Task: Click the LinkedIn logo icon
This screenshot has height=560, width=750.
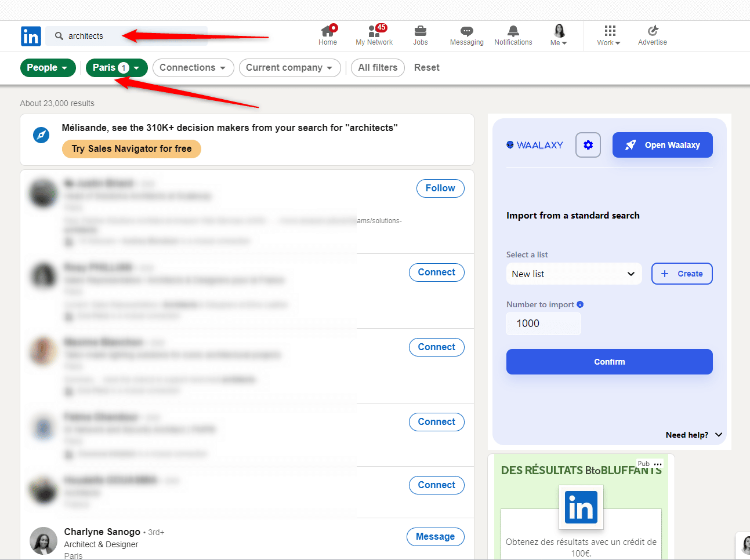Action: 31,36
